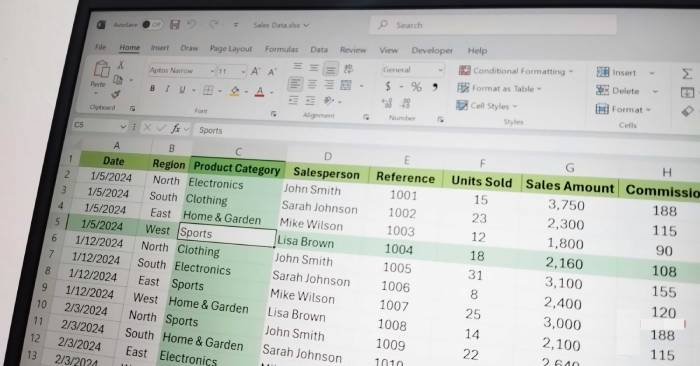Screen dimensions: 700x366
Task: Click the Decrease Indent icon
Action: click(293, 100)
